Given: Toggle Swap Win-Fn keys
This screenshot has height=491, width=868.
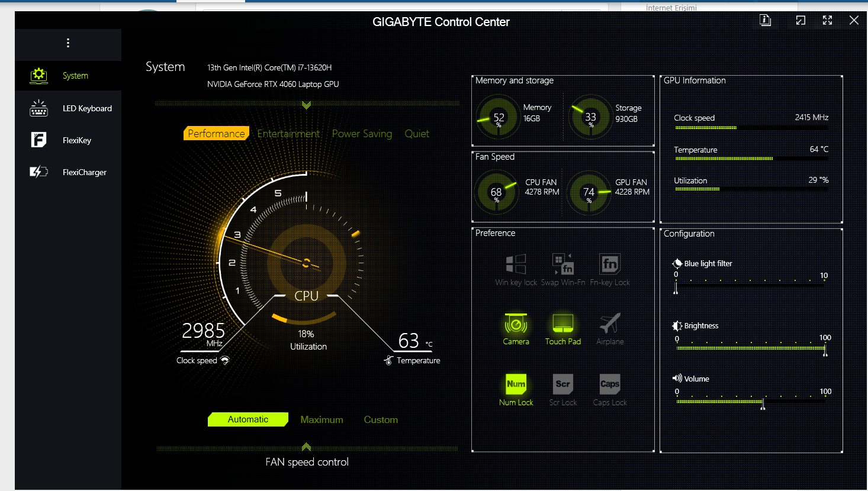Looking at the screenshot, I should click(563, 269).
